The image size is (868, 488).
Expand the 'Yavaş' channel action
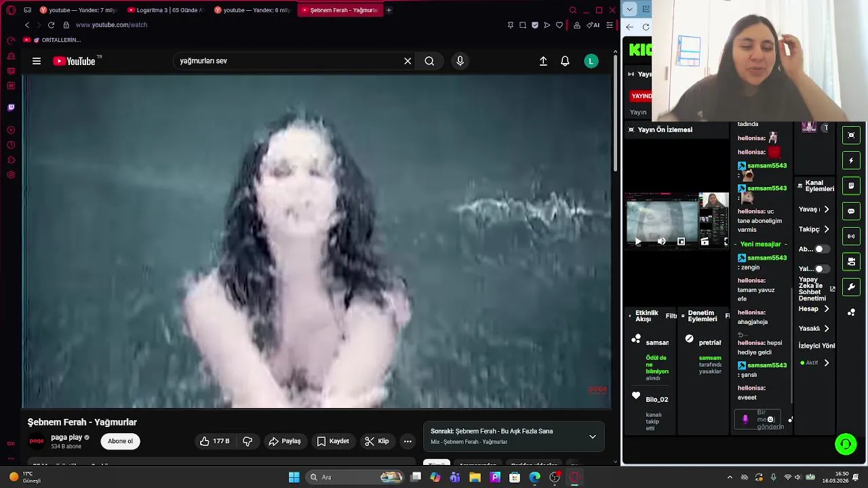[826, 209]
